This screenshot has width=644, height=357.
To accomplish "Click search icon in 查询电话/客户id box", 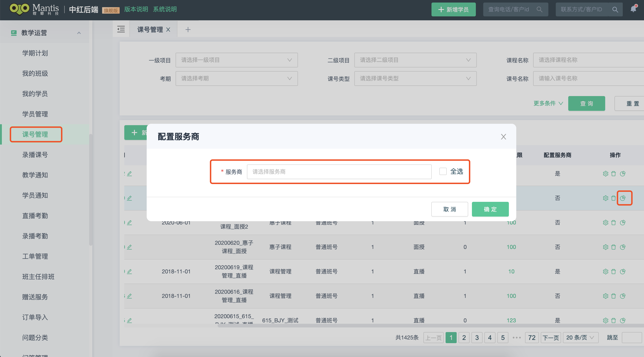I will [x=539, y=9].
